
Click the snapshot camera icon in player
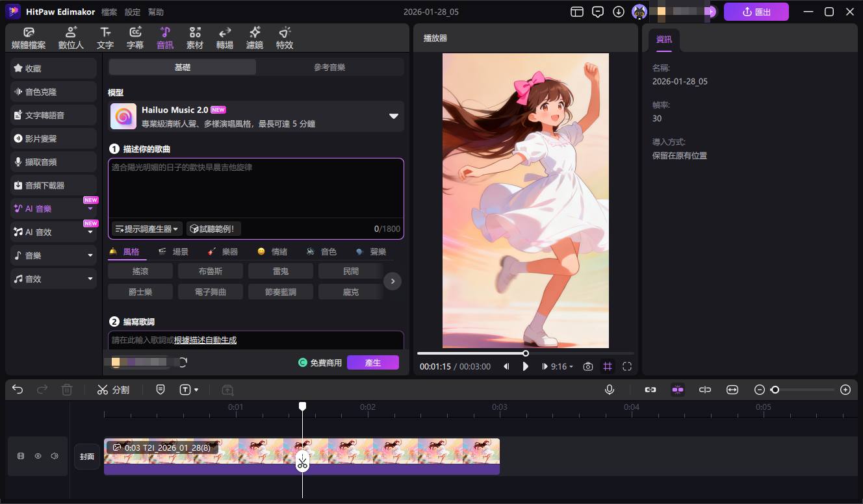pyautogui.click(x=587, y=366)
